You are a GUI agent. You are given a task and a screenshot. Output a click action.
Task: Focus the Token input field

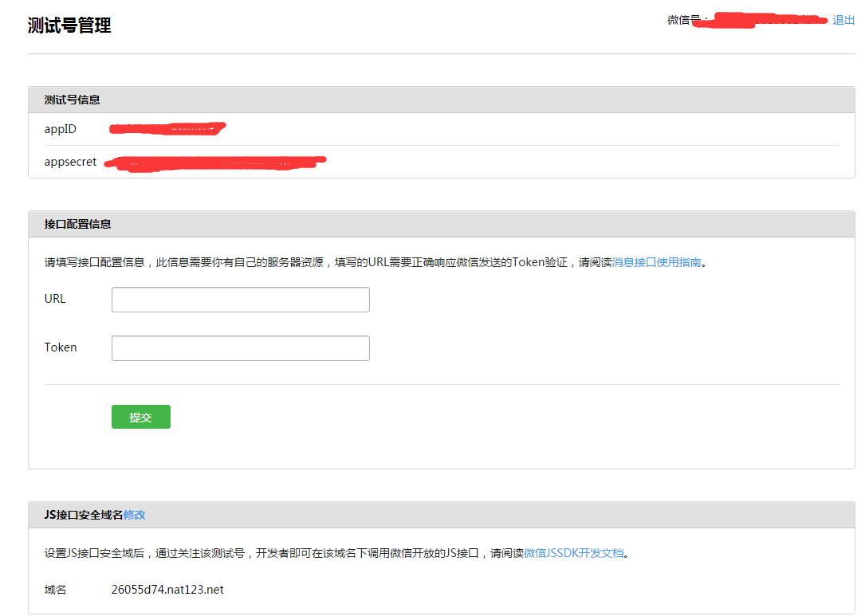coord(240,348)
